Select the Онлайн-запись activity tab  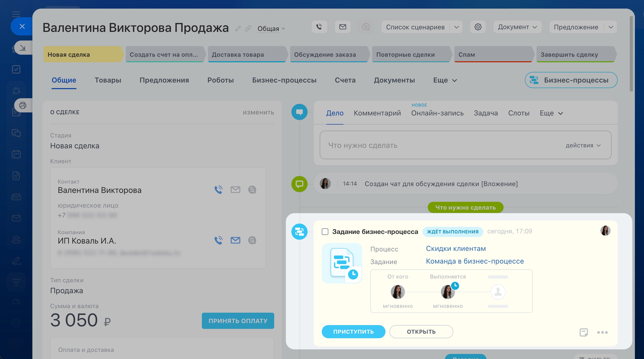pos(437,113)
